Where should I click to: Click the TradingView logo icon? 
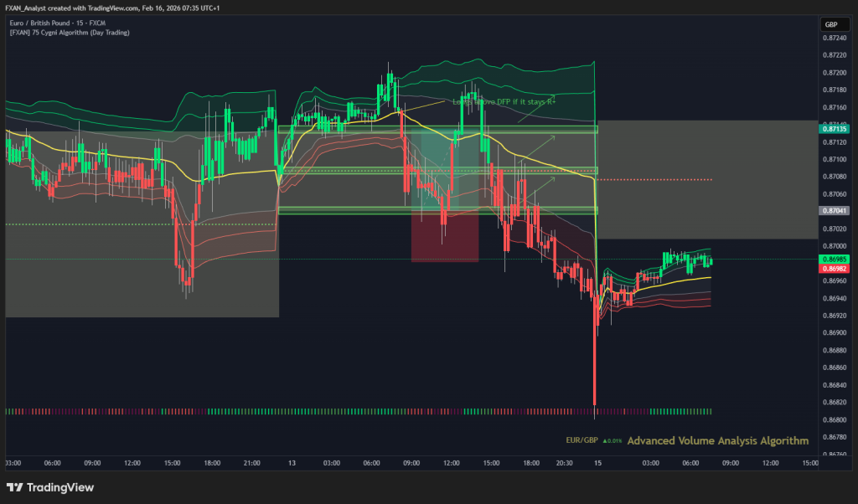click(x=14, y=487)
